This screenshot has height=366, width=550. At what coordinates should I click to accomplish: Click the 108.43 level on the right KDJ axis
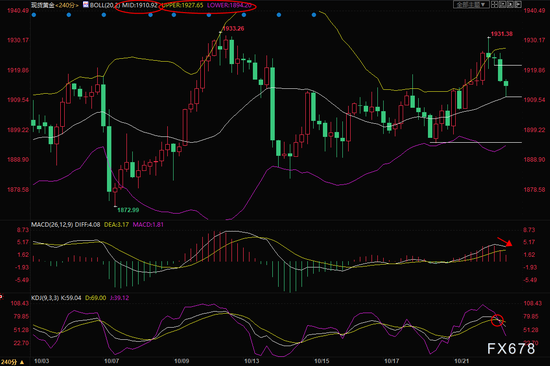[532, 303]
